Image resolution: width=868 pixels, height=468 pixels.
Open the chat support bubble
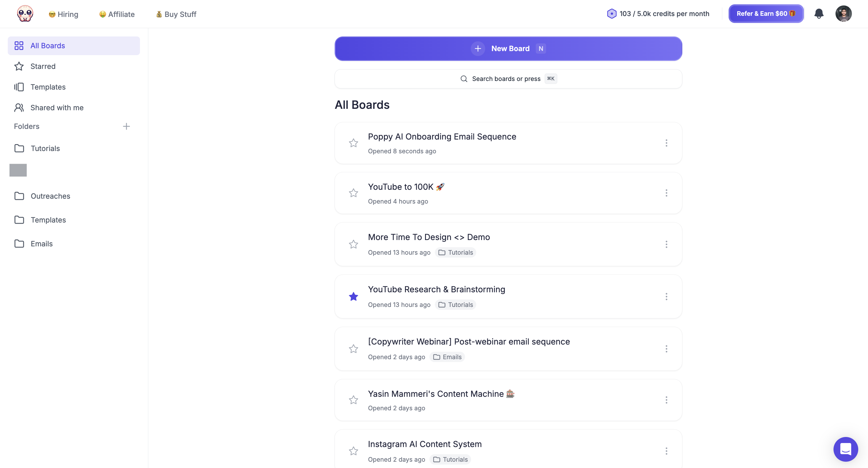pyautogui.click(x=845, y=449)
